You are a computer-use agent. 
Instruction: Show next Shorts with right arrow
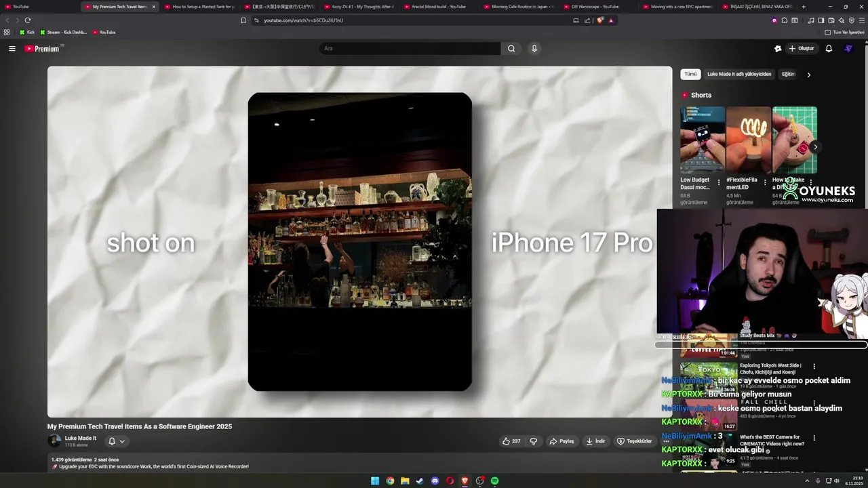tap(815, 147)
